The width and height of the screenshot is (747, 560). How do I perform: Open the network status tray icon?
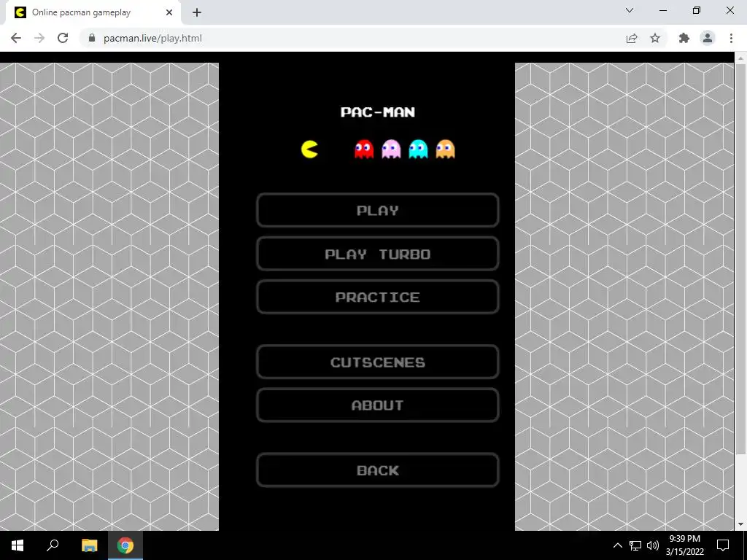(x=635, y=545)
